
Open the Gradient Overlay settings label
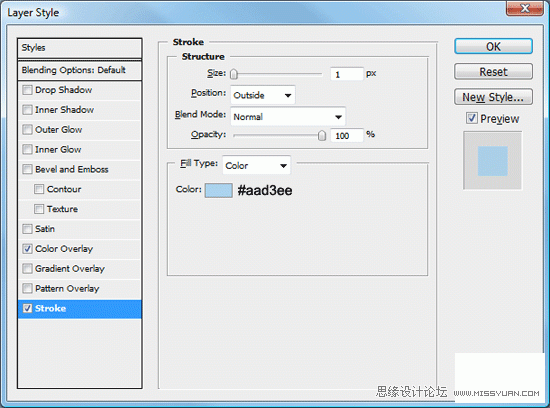[x=70, y=269]
